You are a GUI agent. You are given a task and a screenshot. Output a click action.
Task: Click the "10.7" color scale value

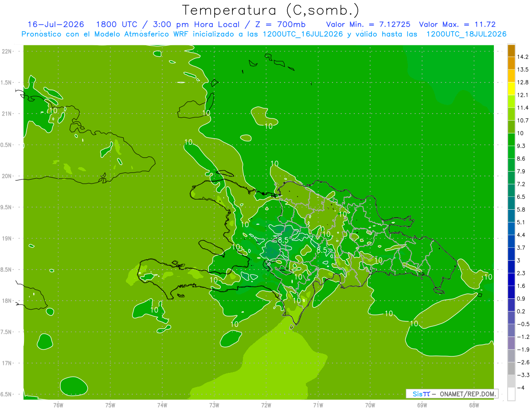point(523,121)
